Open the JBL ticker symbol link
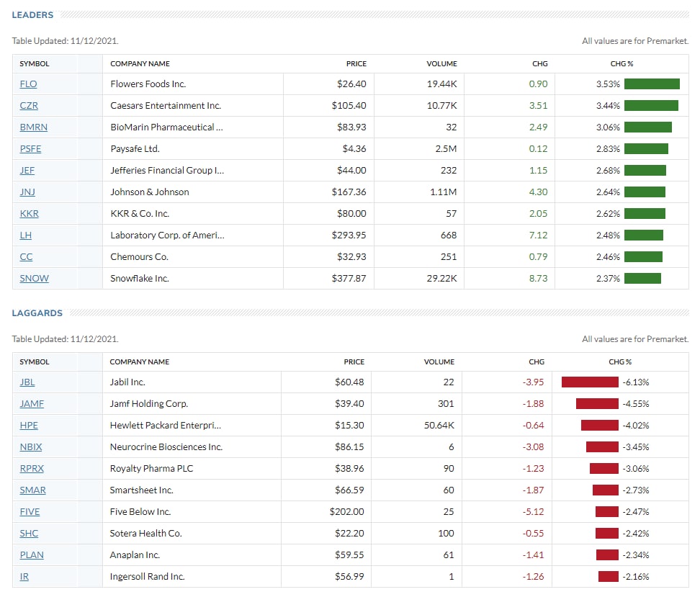Screen dimensions: 700x597 click(x=27, y=382)
